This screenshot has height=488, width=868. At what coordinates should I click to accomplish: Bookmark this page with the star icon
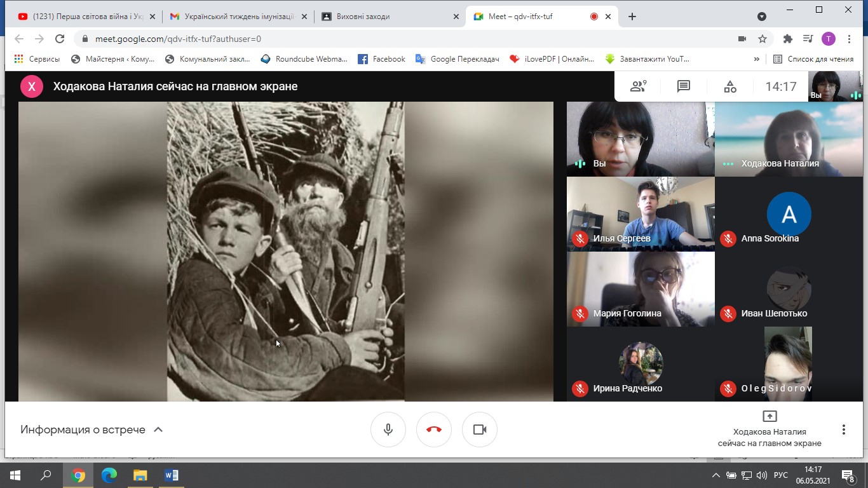[x=763, y=39]
